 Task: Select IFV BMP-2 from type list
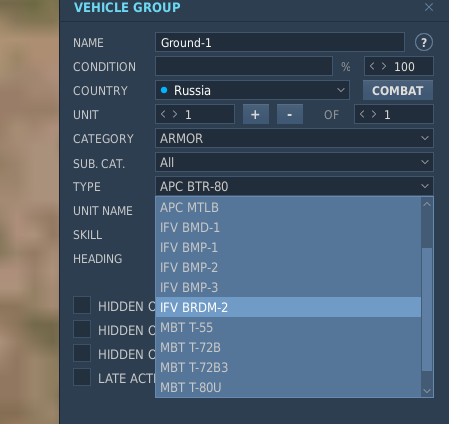288,267
